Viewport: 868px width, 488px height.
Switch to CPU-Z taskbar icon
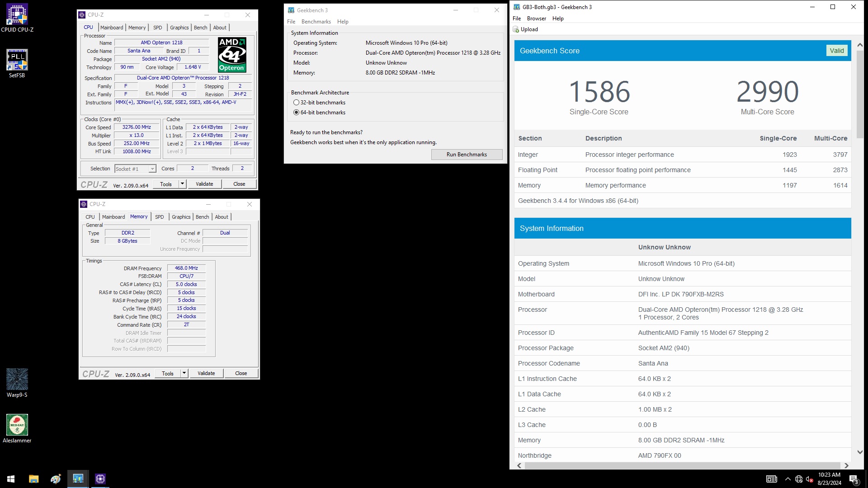click(100, 479)
